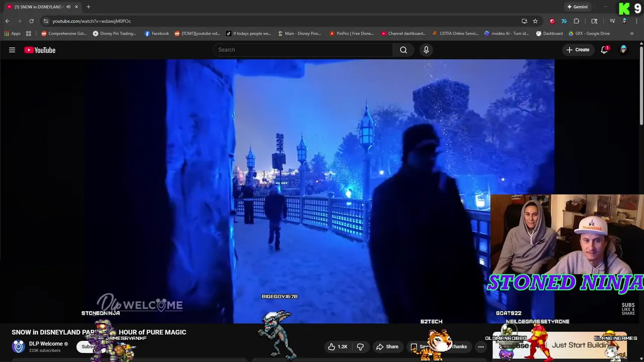Open Apps bookmark shortcut
644x362 pixels.
[x=12, y=34]
